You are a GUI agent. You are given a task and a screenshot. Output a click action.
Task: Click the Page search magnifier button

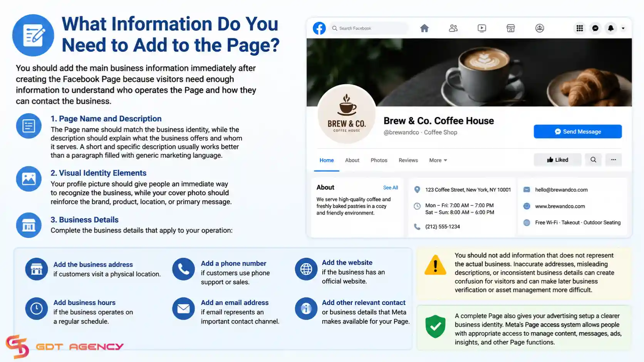(x=593, y=160)
